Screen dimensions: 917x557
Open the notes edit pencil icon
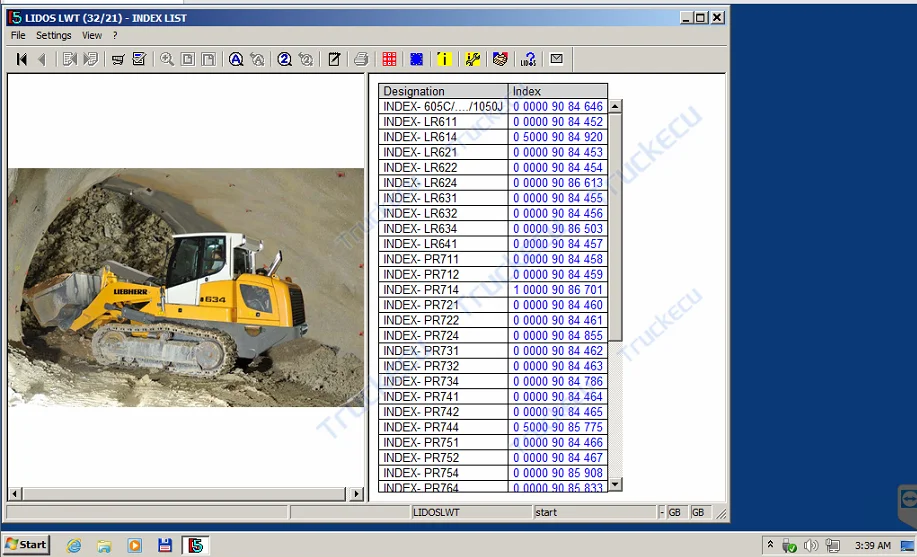334,59
